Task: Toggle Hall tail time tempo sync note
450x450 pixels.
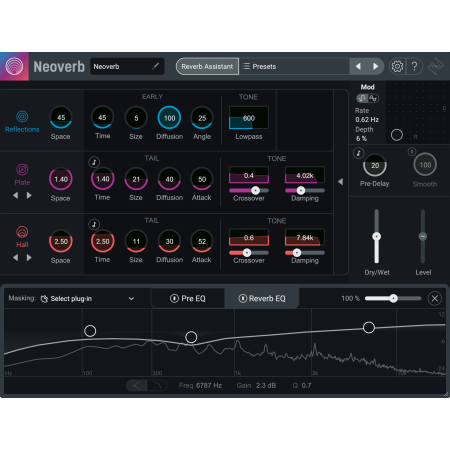Action: point(94,224)
